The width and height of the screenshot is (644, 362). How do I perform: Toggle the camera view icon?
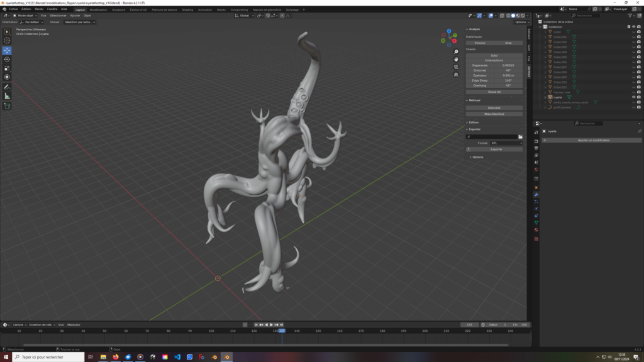pos(456,67)
